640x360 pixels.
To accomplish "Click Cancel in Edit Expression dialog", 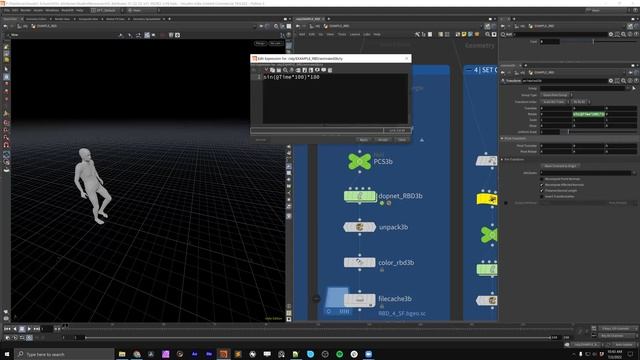I will (x=402, y=140).
